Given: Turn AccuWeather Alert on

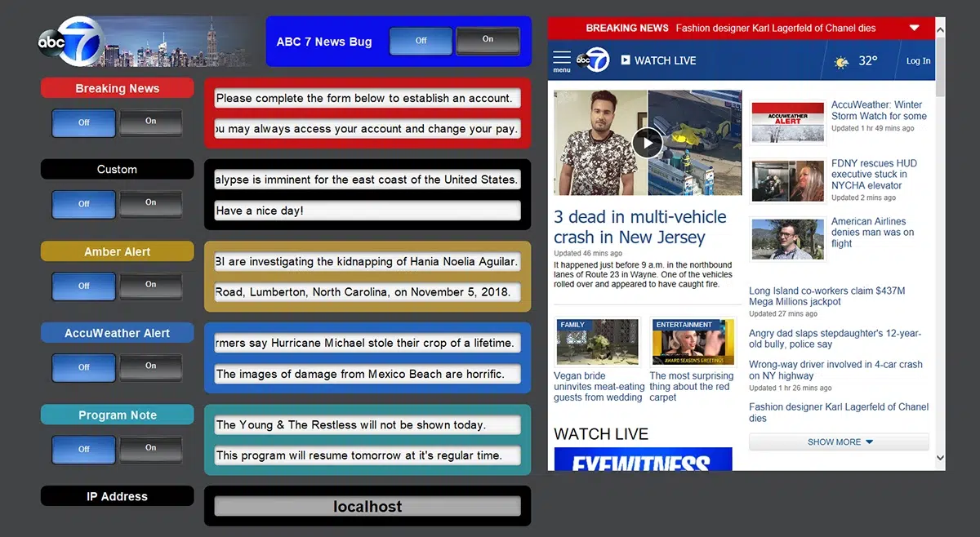Looking at the screenshot, I should pos(151,366).
